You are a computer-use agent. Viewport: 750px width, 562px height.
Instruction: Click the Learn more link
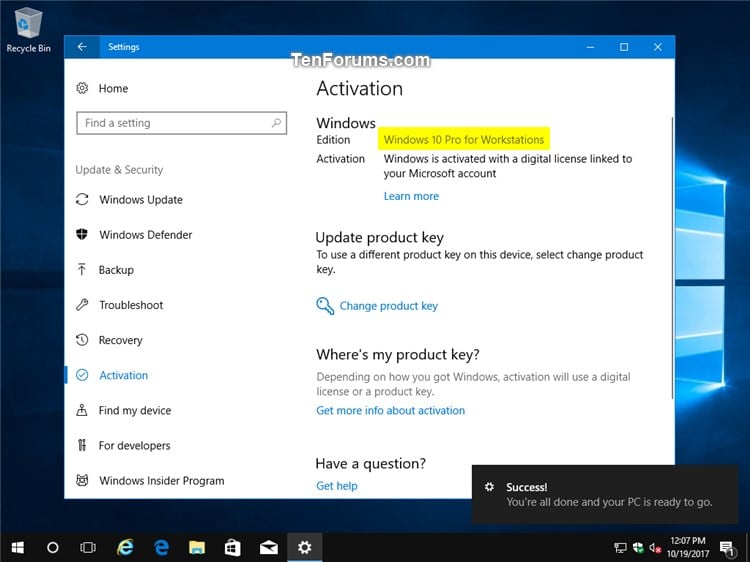click(411, 196)
